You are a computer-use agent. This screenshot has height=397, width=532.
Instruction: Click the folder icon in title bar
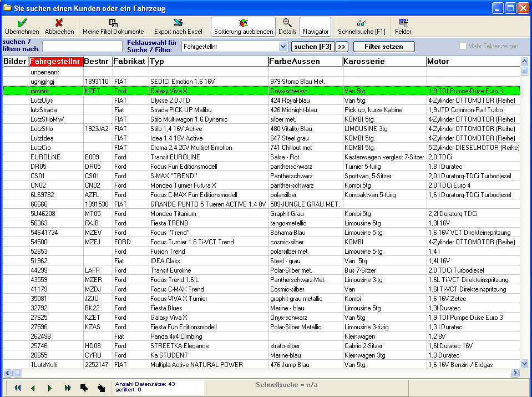click(7, 7)
